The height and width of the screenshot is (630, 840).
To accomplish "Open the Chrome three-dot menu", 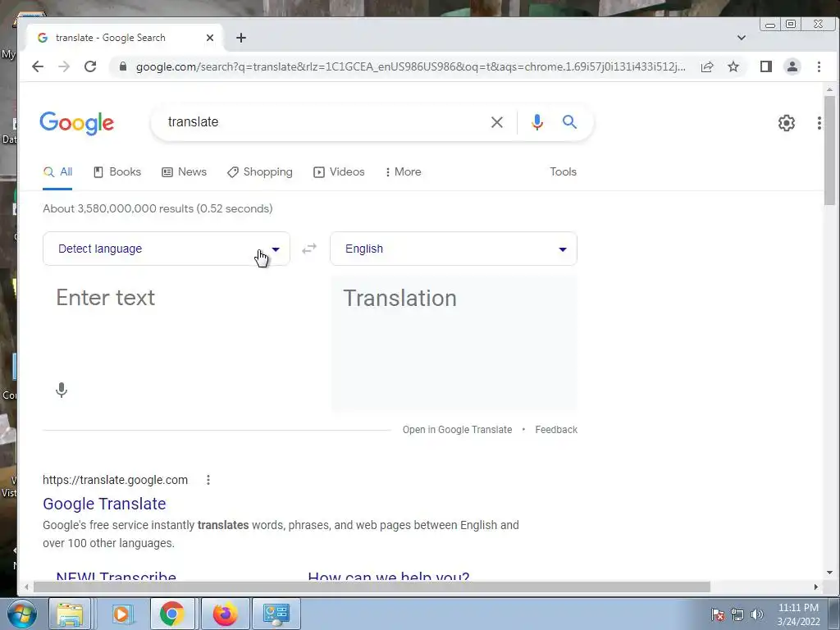I will point(819,66).
